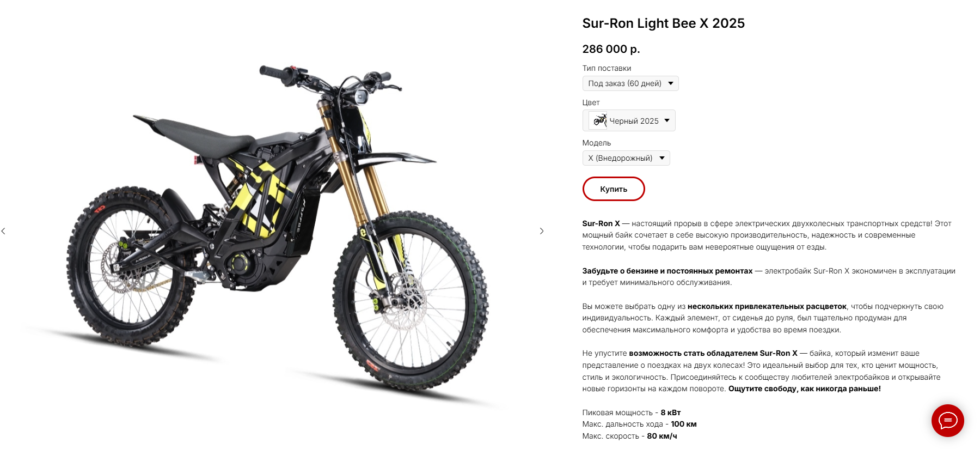The image size is (980, 449).
Task: Show the previous product photo
Action: pyautogui.click(x=3, y=231)
